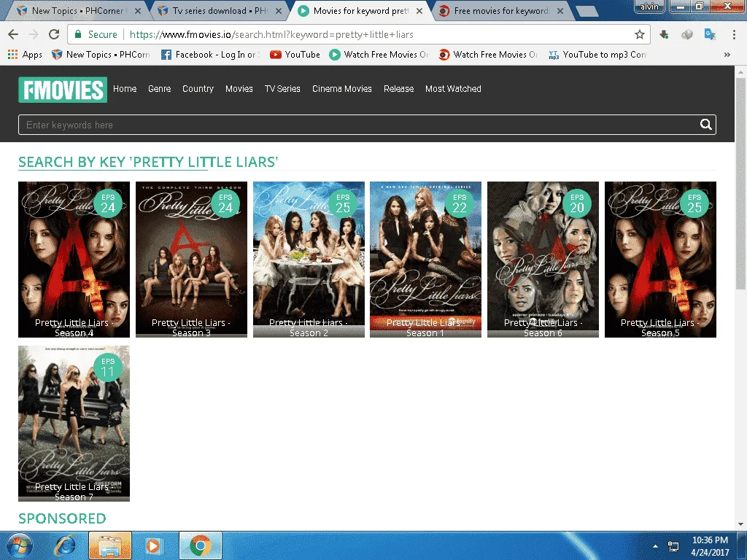Close the 'Tv series download' tab

(279, 10)
